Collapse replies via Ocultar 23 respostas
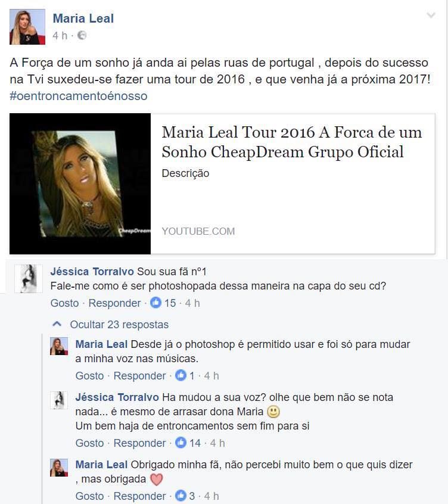This screenshot has height=504, width=448. [119, 325]
